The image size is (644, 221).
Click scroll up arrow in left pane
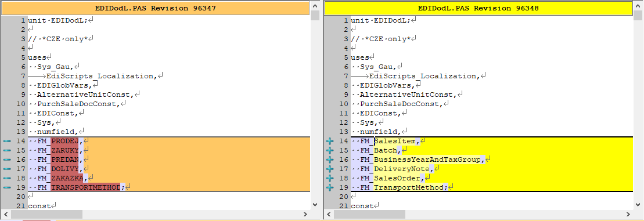coord(315,6)
